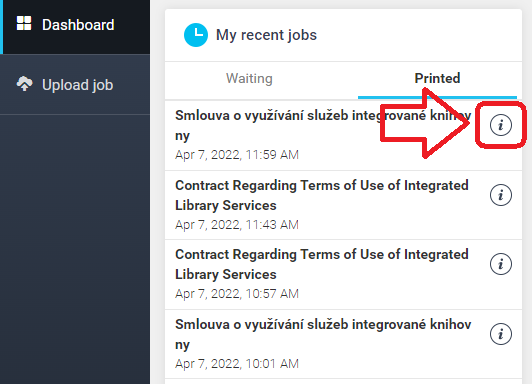The height and width of the screenshot is (384, 532).
Task: View info icon for 10:01 AM job
Action: click(501, 334)
